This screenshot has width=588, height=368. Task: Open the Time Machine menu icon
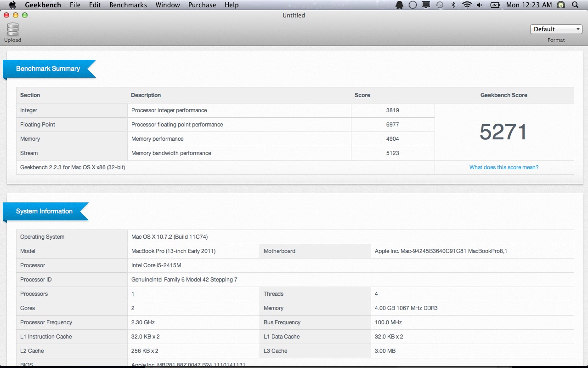440,5
